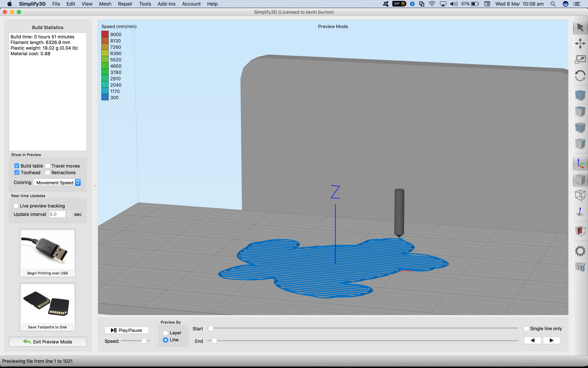Step preview backward with left arrow button
Viewport: 588px width, 368px height.
[533, 340]
